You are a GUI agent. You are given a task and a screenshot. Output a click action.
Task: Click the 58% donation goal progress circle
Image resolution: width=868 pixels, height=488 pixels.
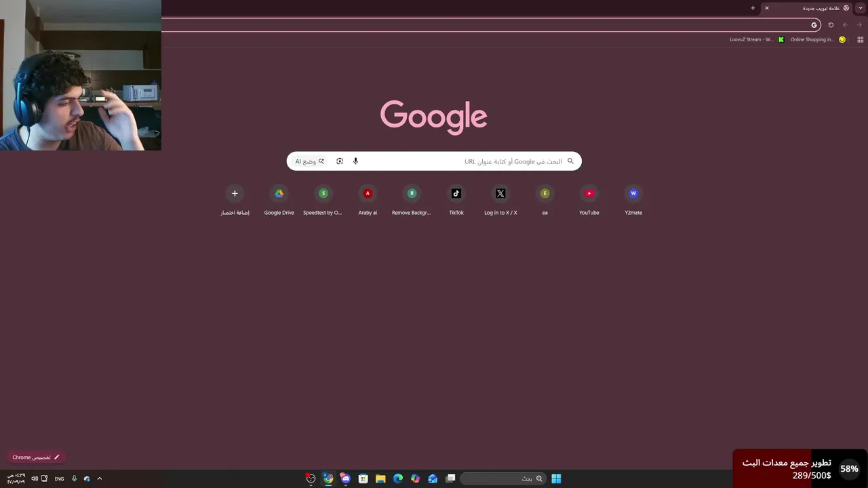click(849, 468)
